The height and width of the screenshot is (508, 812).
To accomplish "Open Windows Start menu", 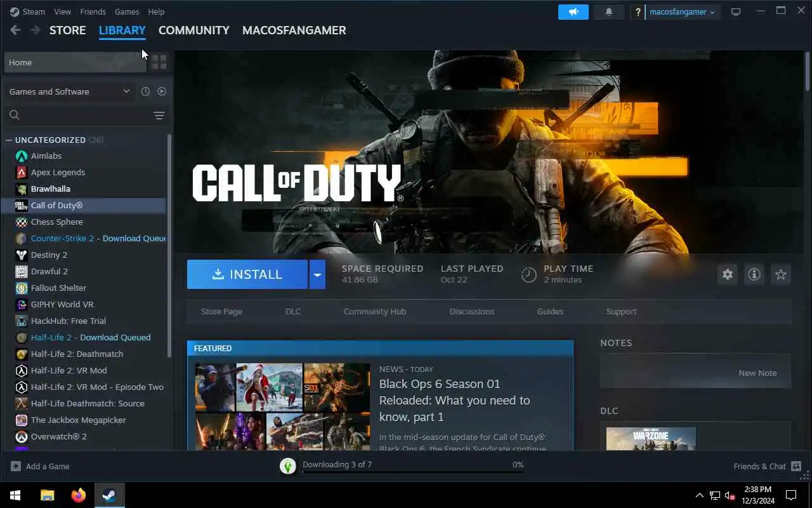I will [x=15, y=495].
